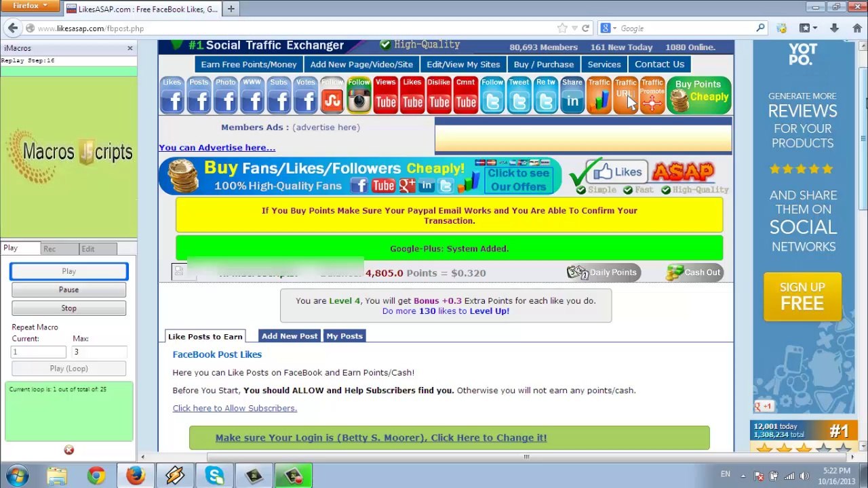The height and width of the screenshot is (488, 868).
Task: Open LinkedIn Share icon
Action: pyautogui.click(x=572, y=95)
